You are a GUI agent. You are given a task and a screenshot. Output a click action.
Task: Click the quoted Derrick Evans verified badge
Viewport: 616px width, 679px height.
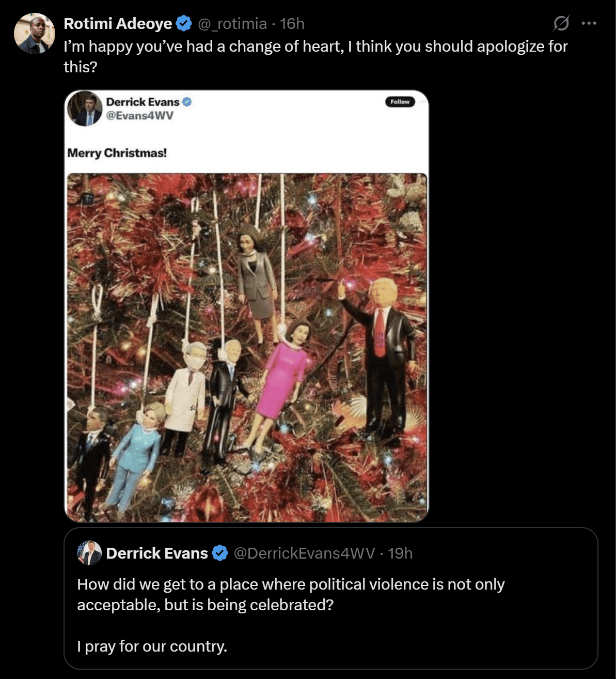[220, 553]
